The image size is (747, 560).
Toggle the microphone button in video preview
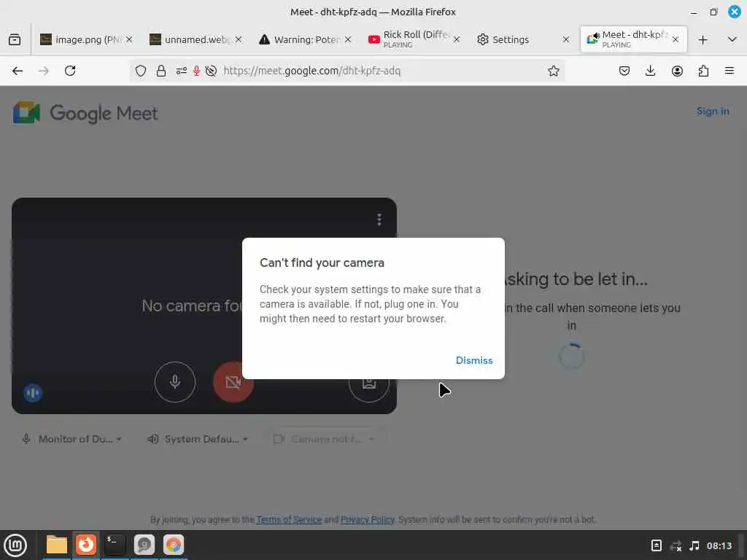coord(175,382)
